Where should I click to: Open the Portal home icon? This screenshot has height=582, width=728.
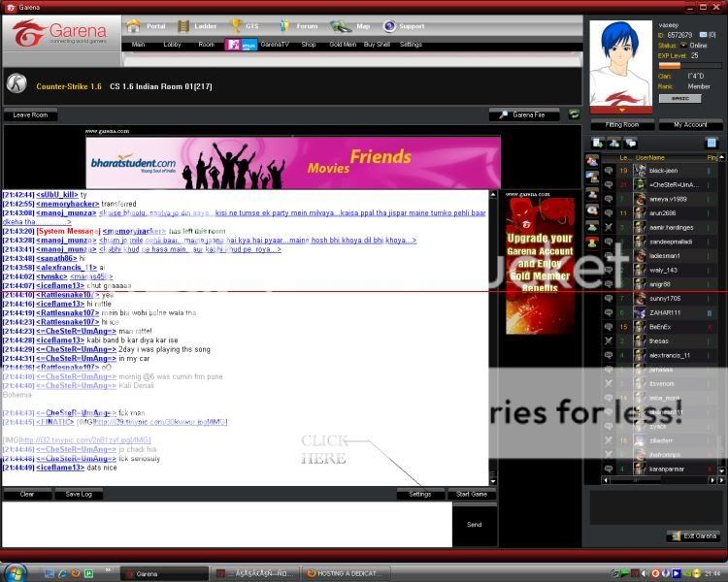coord(134,26)
